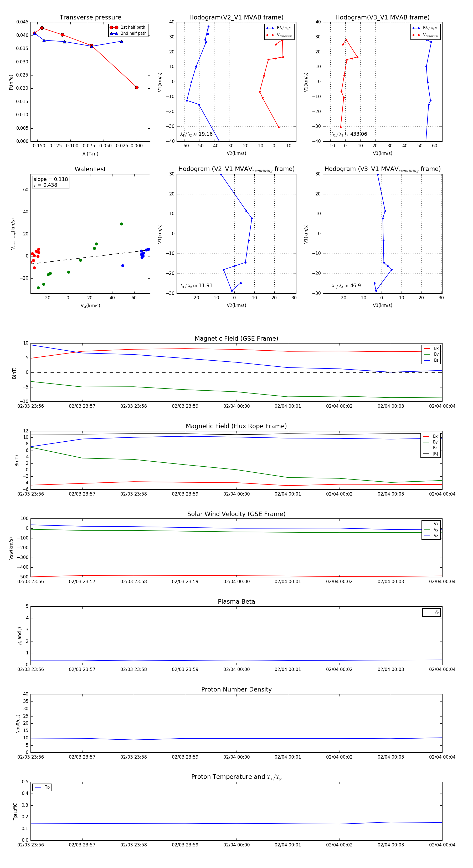
Task: Click the "0.045" y-tick of Transverse pressure plot
Action: coord(22,22)
